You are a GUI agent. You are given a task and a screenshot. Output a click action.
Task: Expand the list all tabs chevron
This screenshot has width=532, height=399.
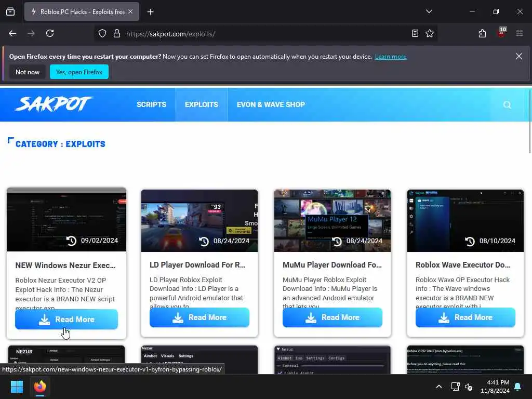(429, 11)
